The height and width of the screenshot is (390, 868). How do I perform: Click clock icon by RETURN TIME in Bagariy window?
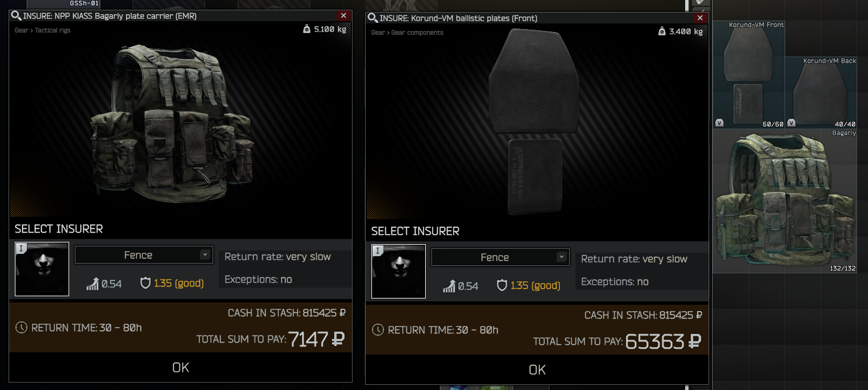21,328
